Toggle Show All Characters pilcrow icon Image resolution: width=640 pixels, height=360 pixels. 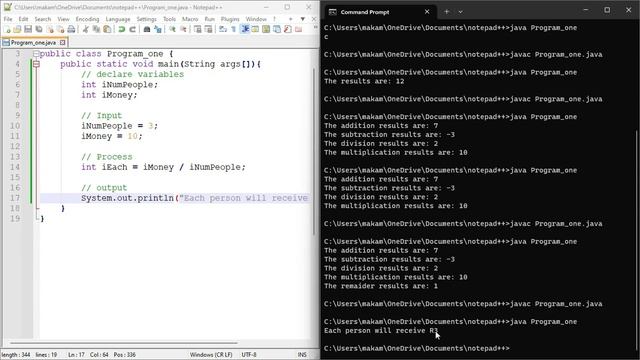click(233, 29)
